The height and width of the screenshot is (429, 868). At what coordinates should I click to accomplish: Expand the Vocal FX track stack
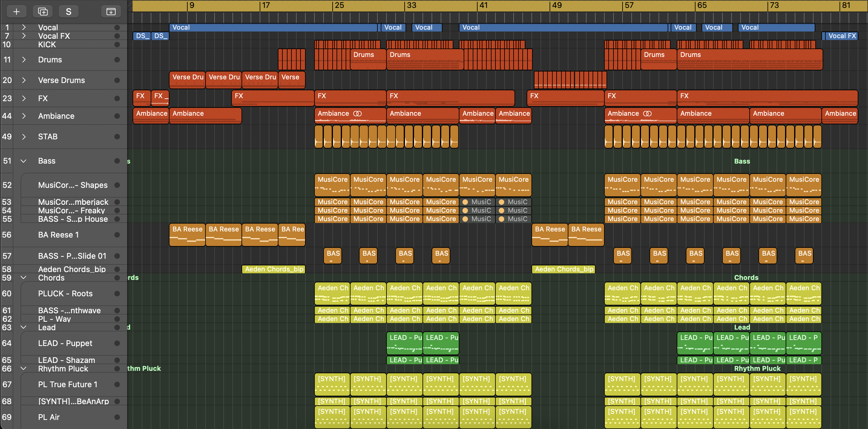coord(24,36)
